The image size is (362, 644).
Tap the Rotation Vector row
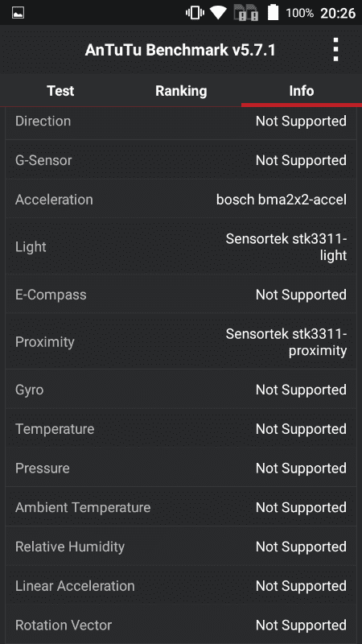point(181,625)
